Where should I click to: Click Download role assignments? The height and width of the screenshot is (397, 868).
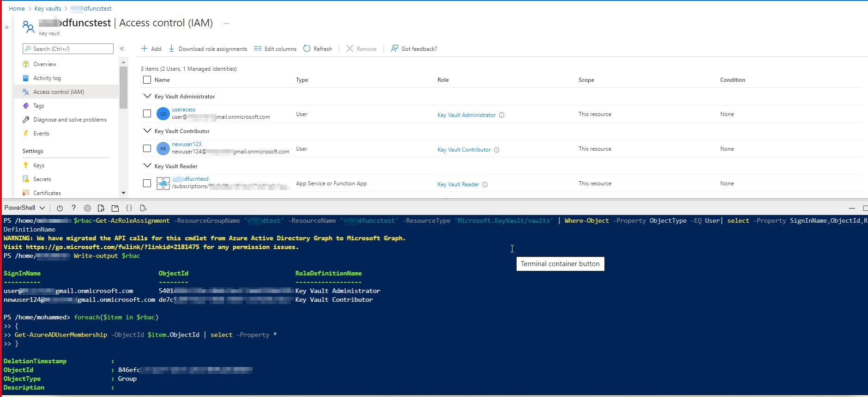click(x=208, y=49)
